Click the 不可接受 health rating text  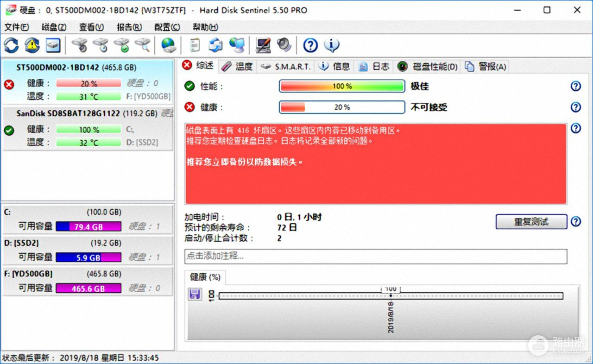pyautogui.click(x=429, y=107)
